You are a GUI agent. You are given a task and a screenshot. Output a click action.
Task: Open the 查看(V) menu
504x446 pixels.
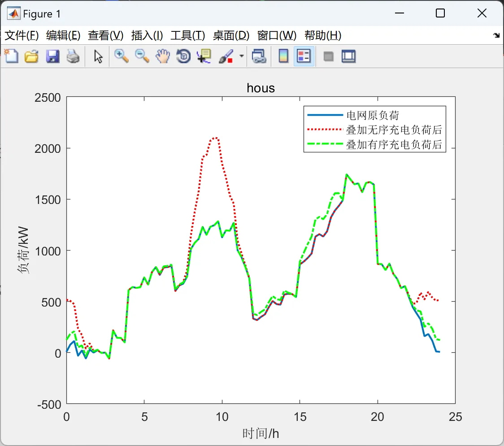(105, 35)
